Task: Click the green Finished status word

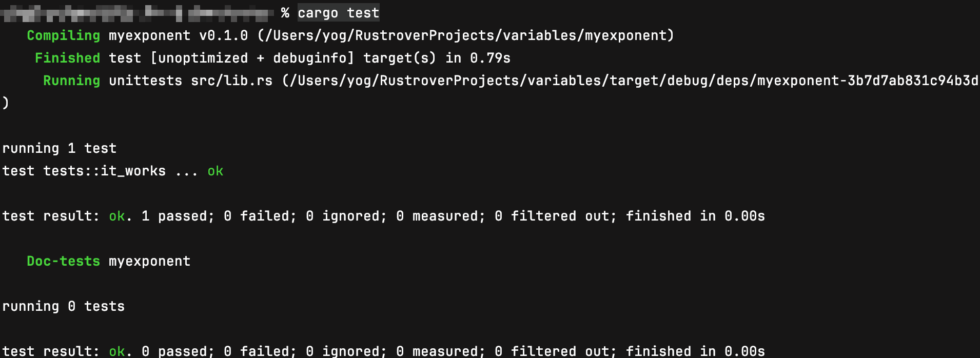Action: click(x=68, y=58)
